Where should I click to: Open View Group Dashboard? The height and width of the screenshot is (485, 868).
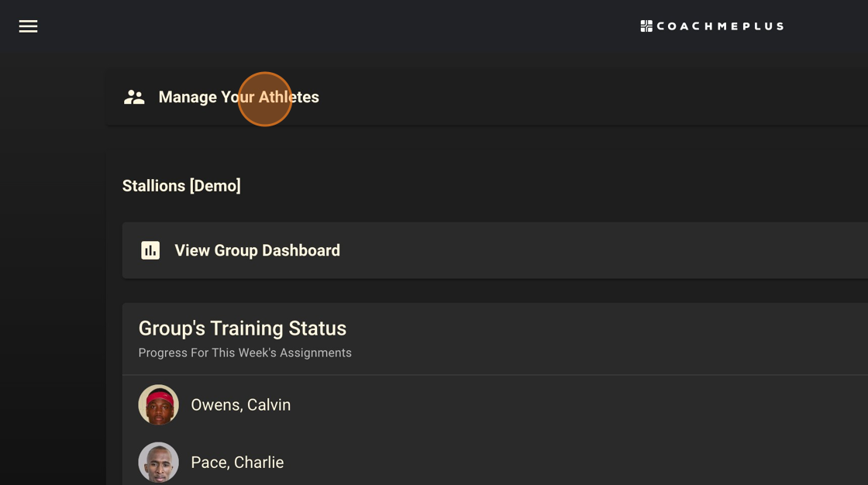click(x=257, y=250)
